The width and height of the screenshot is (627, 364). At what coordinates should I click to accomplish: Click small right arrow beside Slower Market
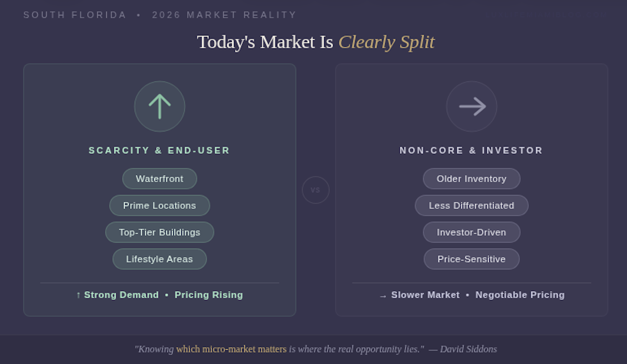click(x=383, y=296)
